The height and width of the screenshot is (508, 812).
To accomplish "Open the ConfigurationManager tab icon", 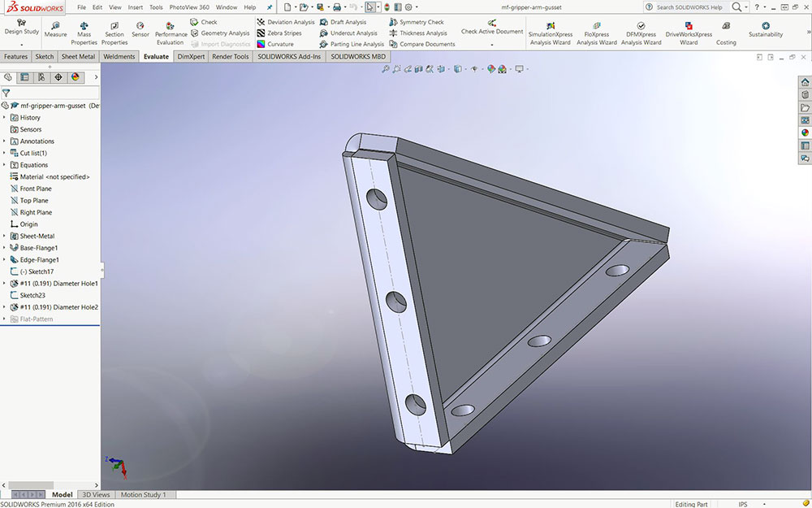I will click(41, 77).
